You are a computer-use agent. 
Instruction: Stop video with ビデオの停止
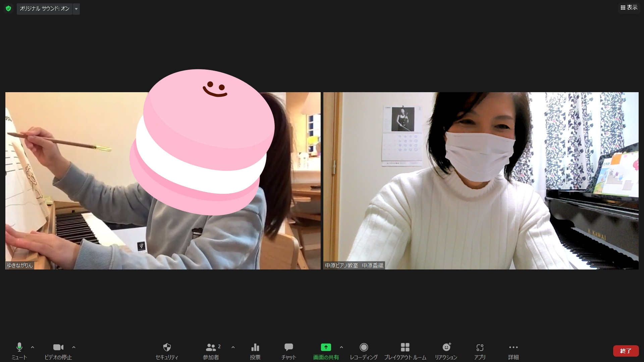tap(58, 351)
